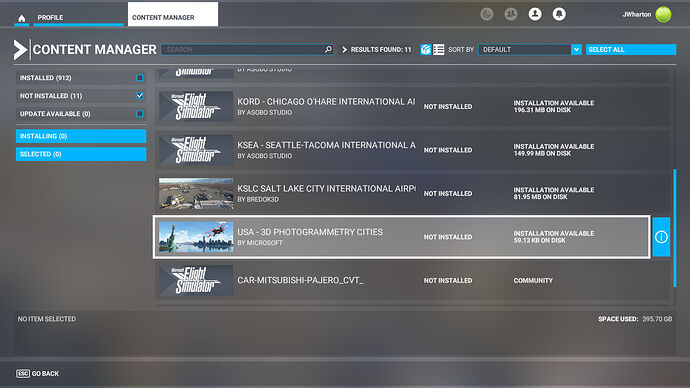Open the notifications bell icon
The width and height of the screenshot is (690, 388).
(x=559, y=14)
